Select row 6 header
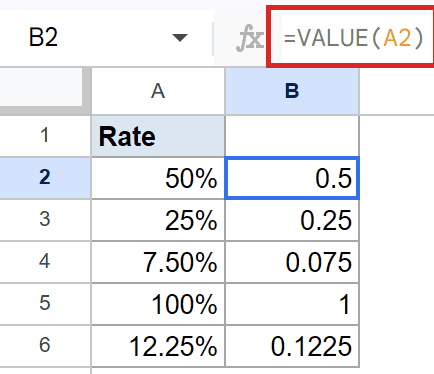 click(x=45, y=346)
